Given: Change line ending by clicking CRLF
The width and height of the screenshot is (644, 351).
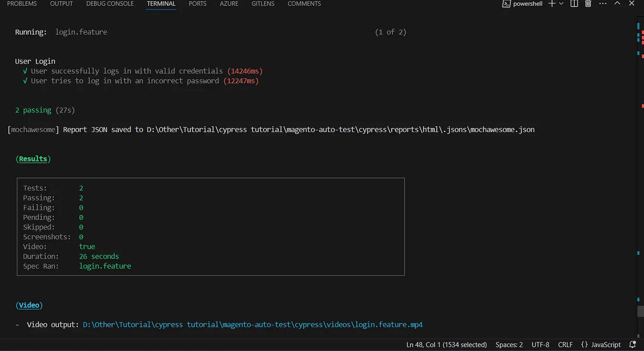Looking at the screenshot, I should click(x=565, y=344).
